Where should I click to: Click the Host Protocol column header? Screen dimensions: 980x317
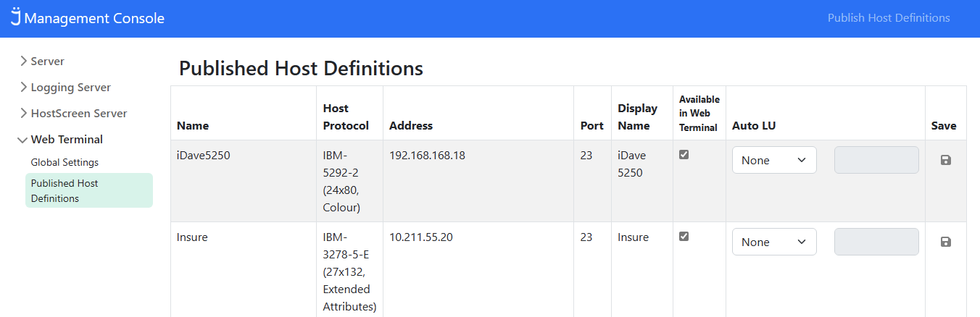point(346,117)
